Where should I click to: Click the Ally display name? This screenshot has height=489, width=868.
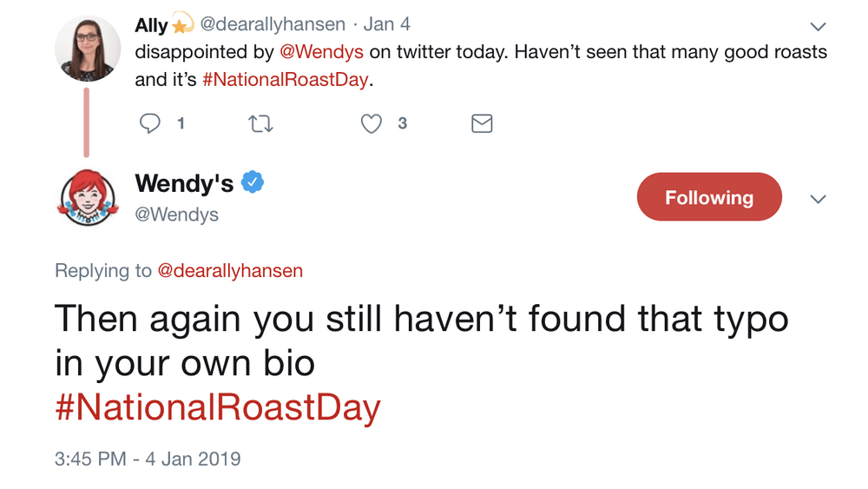[x=152, y=26]
